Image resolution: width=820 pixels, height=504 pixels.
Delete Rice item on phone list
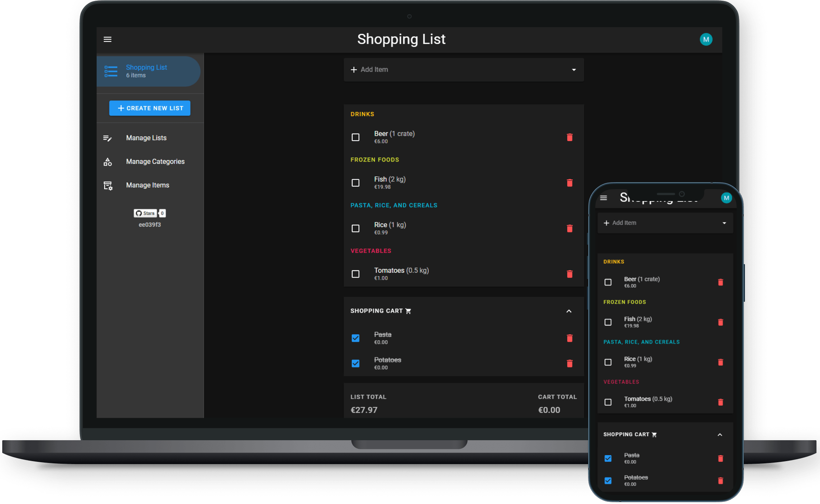[720, 362]
